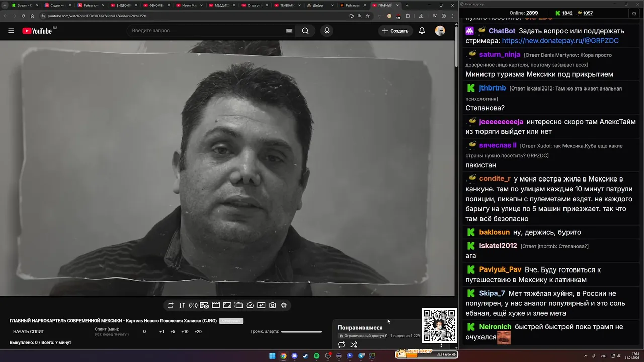The width and height of the screenshot is (644, 362).
Task: Click the resize player icon in the toolbar
Action: 227,305
